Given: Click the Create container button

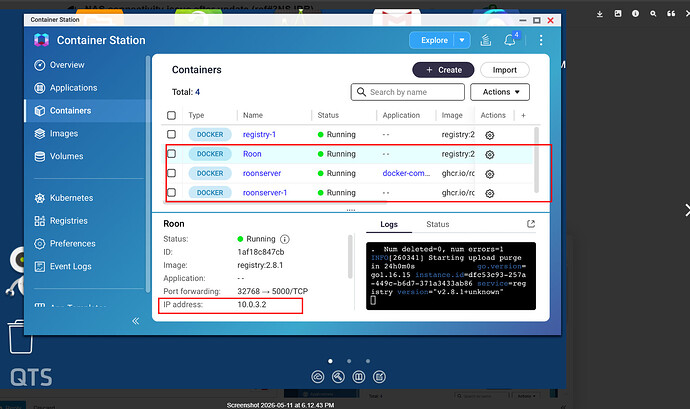Looking at the screenshot, I should (x=443, y=70).
